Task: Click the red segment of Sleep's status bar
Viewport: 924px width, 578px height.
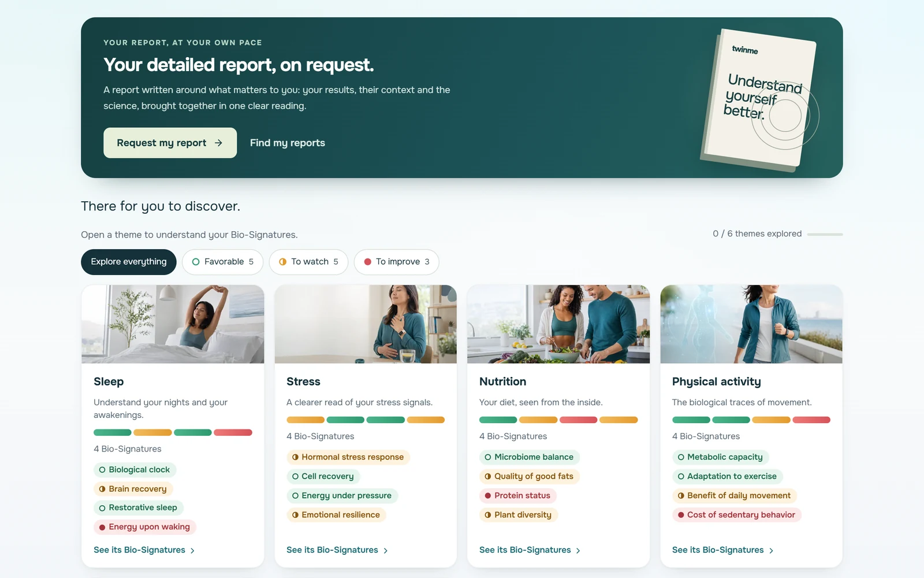Action: (233, 432)
